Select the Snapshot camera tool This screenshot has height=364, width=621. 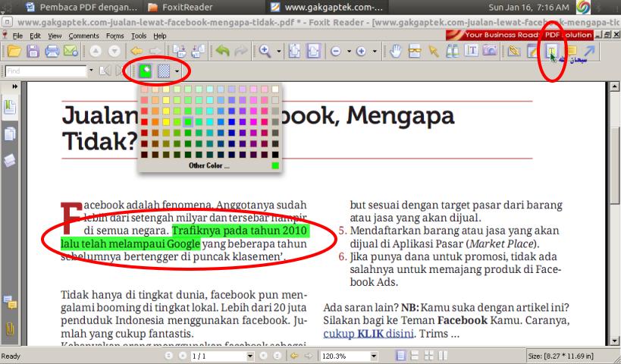click(x=490, y=51)
